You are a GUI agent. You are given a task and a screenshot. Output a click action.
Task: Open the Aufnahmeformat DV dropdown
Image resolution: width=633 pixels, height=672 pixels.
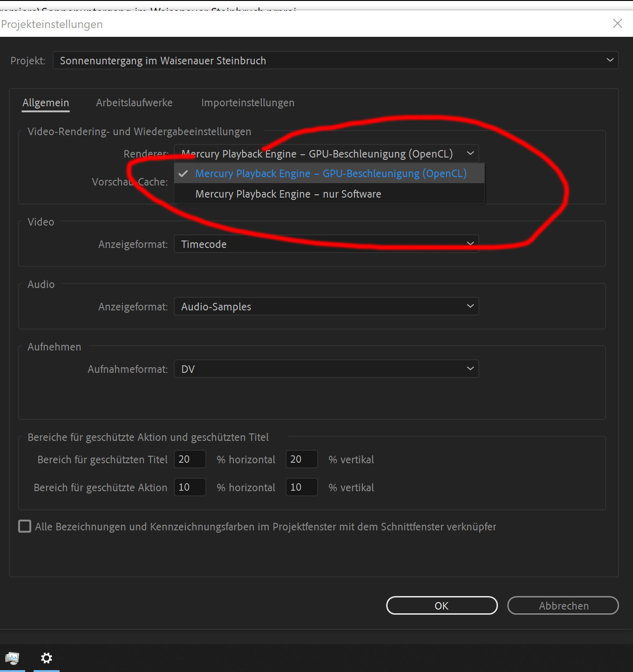point(326,369)
